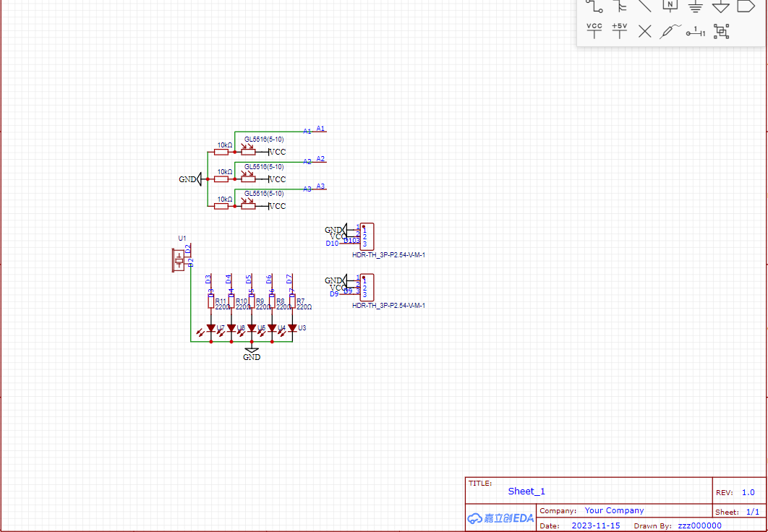Image resolution: width=768 pixels, height=532 pixels.
Task: Select the 10kΩ resistor on the A2 branch
Action: tap(221, 179)
